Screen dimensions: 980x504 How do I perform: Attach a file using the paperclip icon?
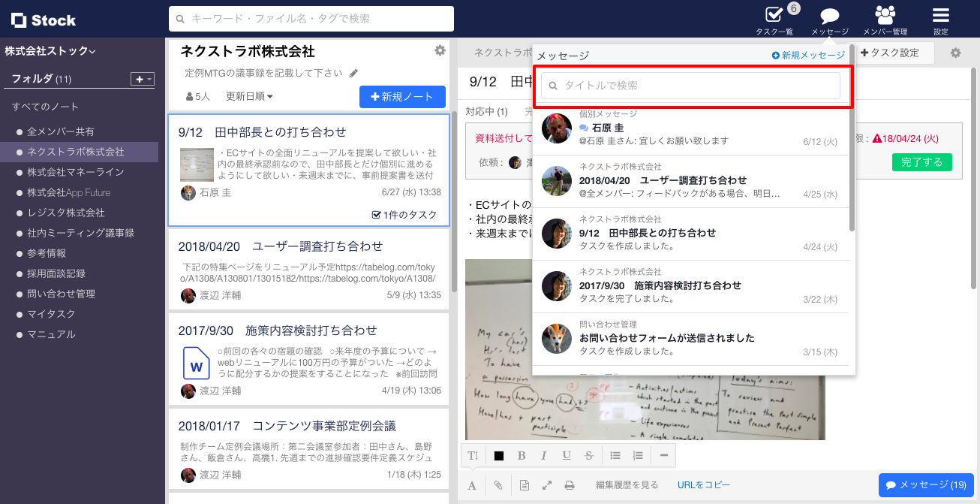tap(498, 484)
